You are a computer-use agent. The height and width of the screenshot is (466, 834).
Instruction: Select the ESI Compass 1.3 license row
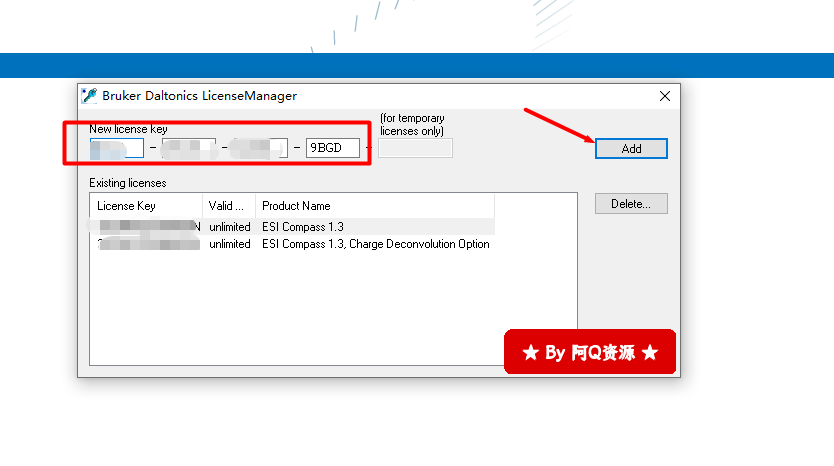293,227
